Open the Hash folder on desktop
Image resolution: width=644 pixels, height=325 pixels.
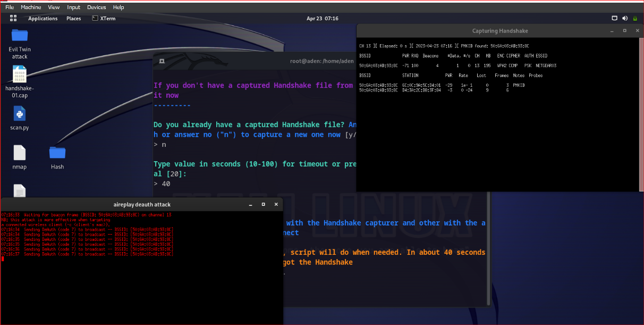click(57, 153)
